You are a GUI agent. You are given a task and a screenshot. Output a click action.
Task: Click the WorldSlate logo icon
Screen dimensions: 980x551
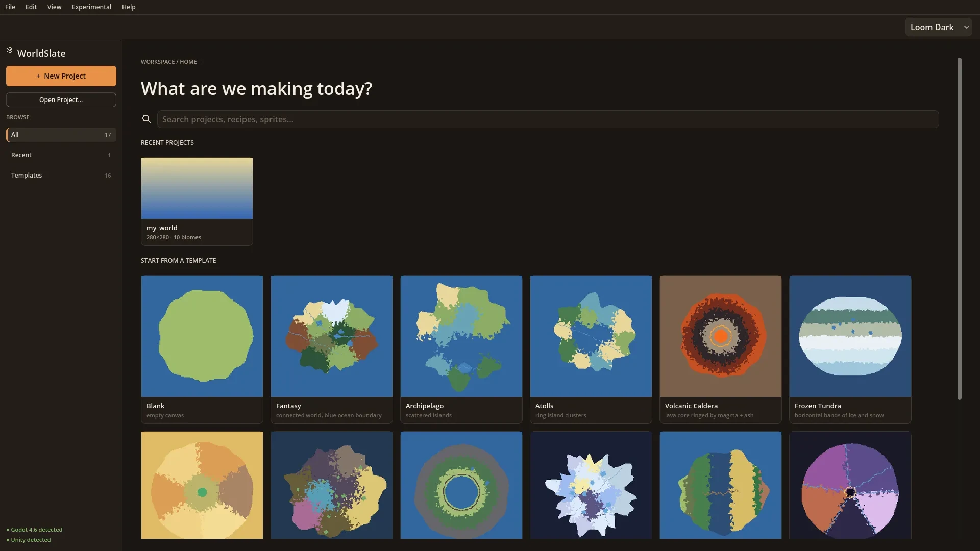[x=10, y=50]
